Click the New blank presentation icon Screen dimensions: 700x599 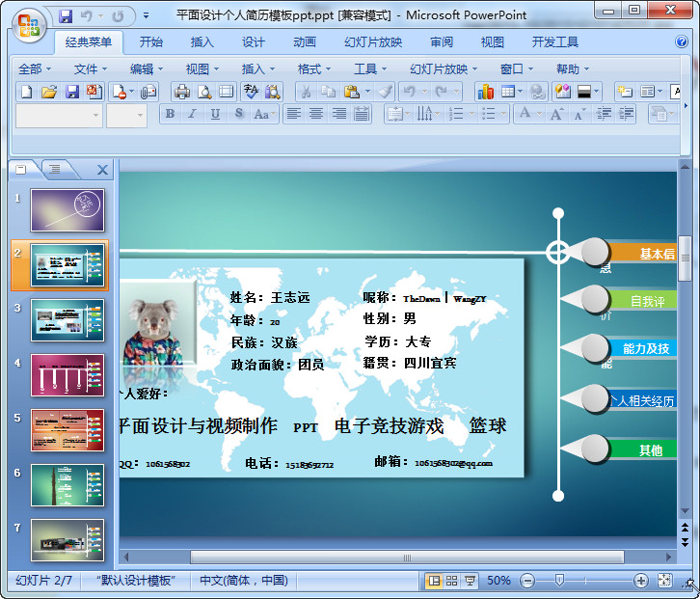point(26,92)
